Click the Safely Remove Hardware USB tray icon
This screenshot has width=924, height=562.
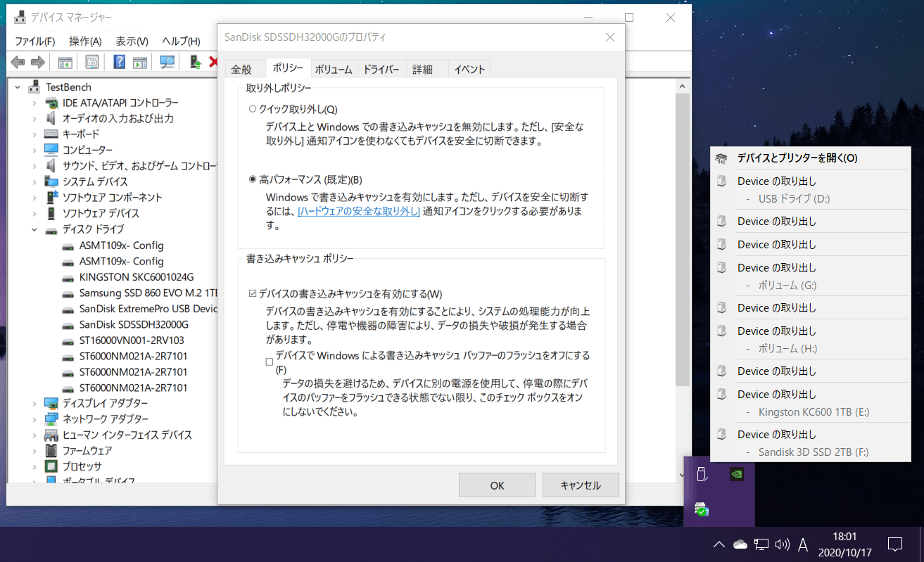701,474
